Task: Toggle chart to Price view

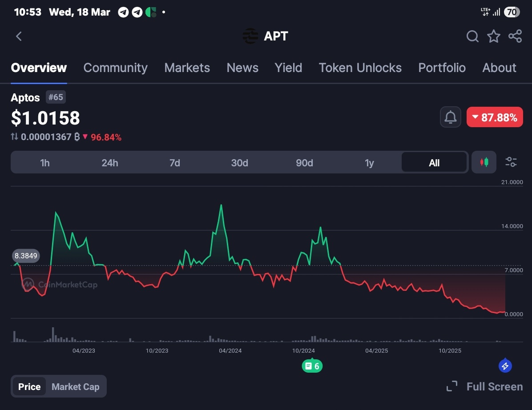Action: tap(29, 386)
